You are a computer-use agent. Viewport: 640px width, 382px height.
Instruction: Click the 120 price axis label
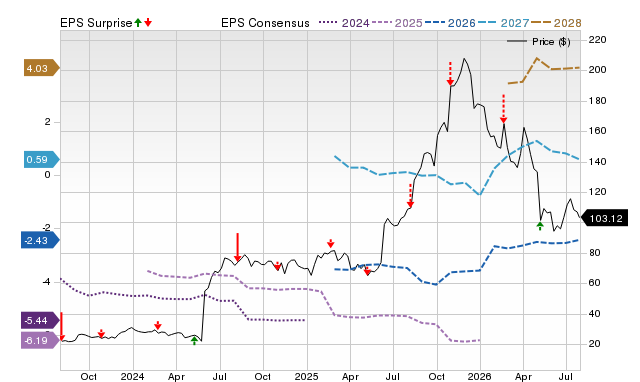(598, 192)
